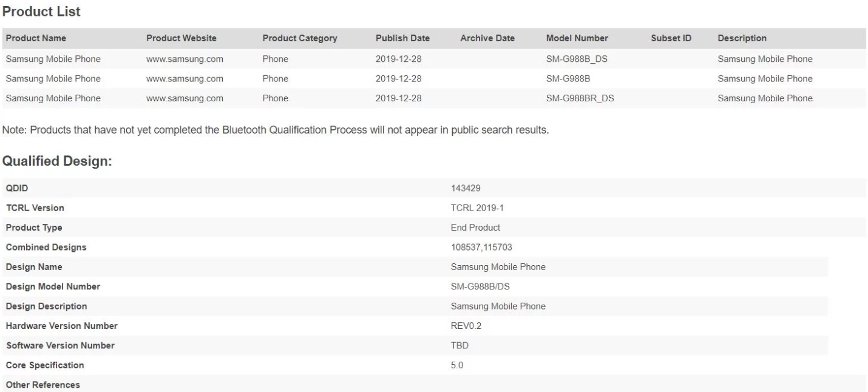The image size is (868, 392).
Task: Select the TCRL 2019-1 version value
Action: [477, 208]
